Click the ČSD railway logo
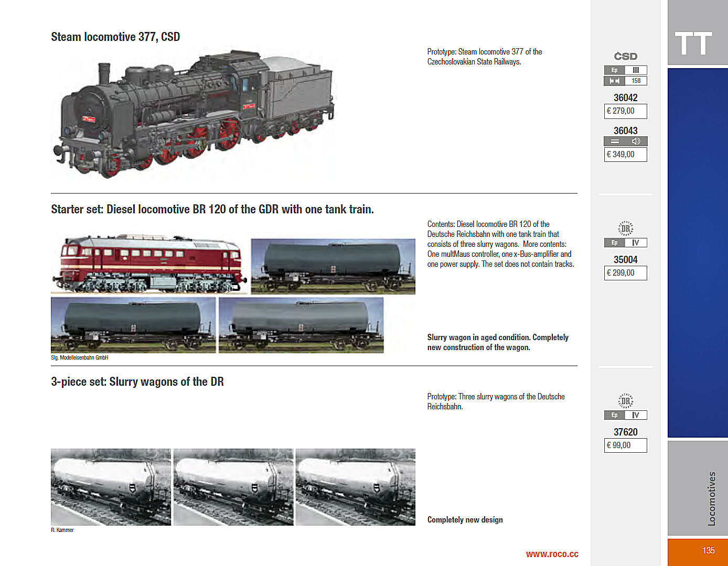 point(625,57)
